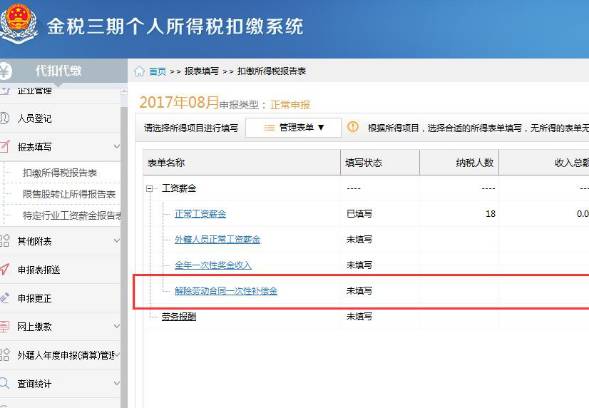Image resolution: width=589 pixels, height=408 pixels.
Task: Click the 申报表报送 paper-plane icon
Action: coord(4,269)
